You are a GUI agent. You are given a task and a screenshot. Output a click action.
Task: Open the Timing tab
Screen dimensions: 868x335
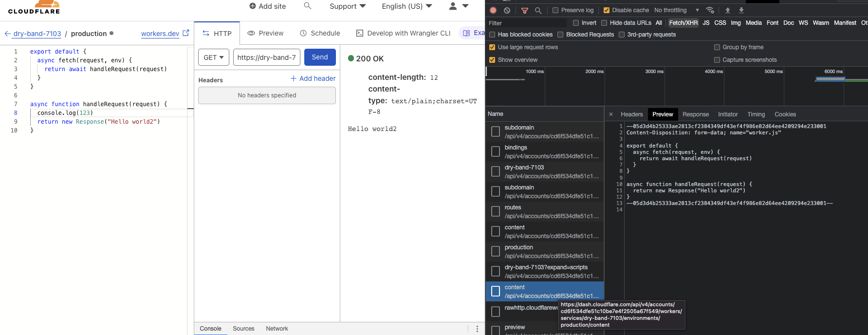(756, 114)
